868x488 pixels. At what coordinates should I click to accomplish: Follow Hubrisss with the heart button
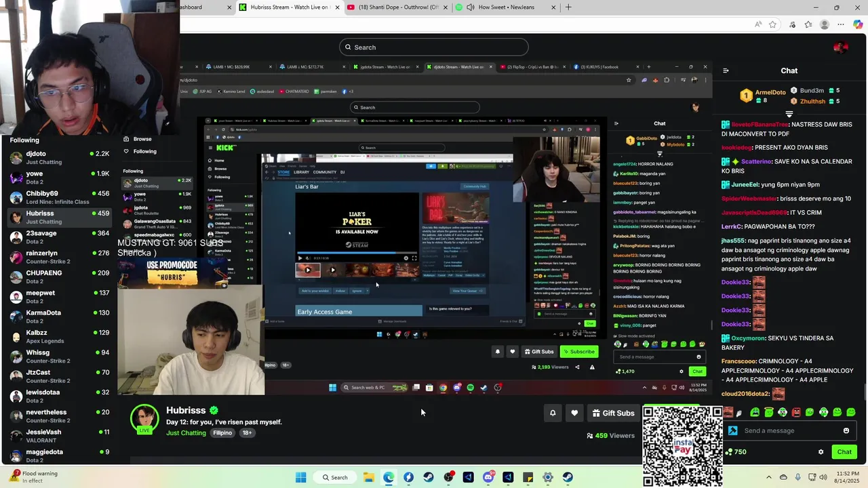(x=574, y=413)
